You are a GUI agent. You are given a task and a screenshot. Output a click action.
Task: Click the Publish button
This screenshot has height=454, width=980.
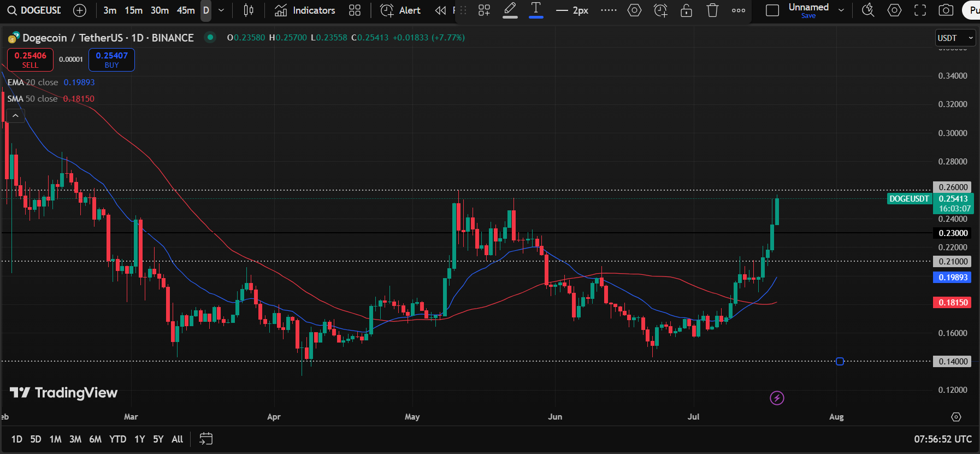coord(971,10)
